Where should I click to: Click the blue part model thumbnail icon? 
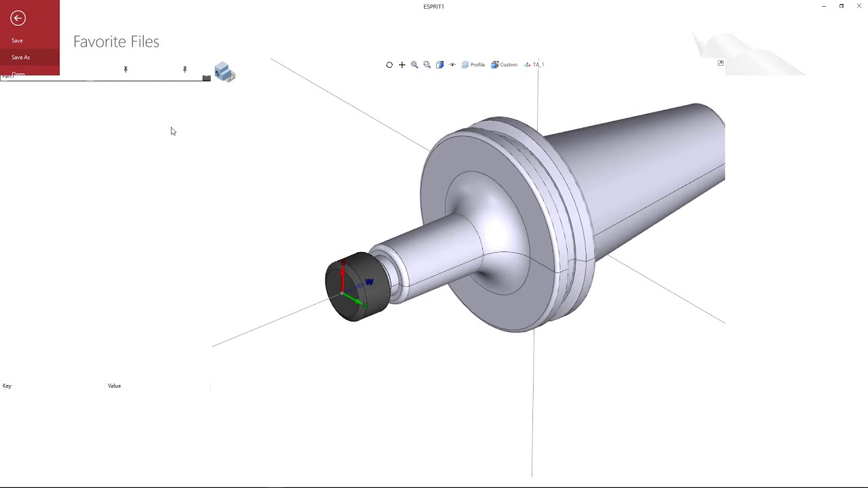coord(224,72)
